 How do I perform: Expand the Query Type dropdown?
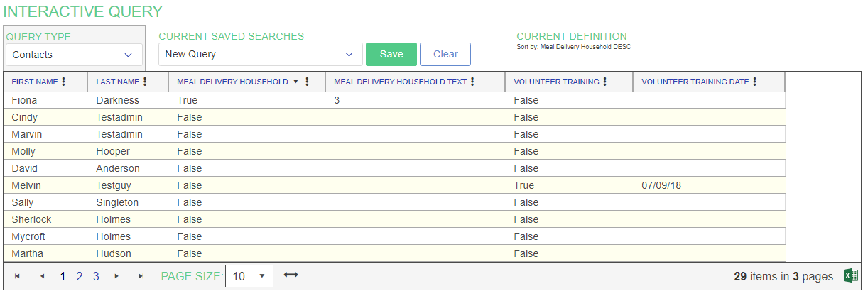74,55
